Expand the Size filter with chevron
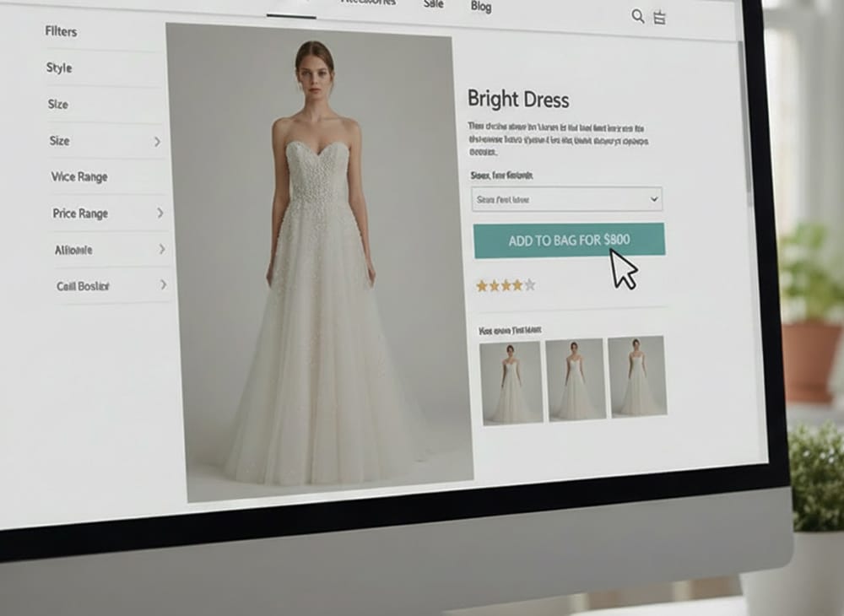844x616 pixels. click(157, 142)
